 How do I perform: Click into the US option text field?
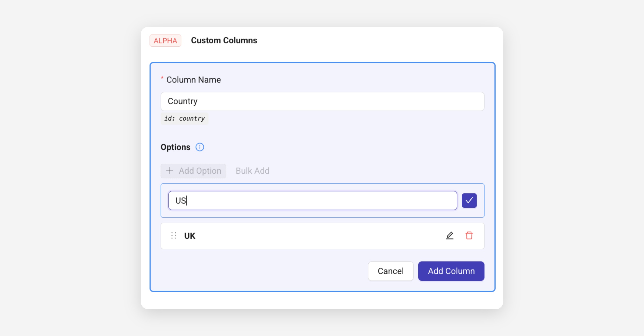tap(313, 201)
